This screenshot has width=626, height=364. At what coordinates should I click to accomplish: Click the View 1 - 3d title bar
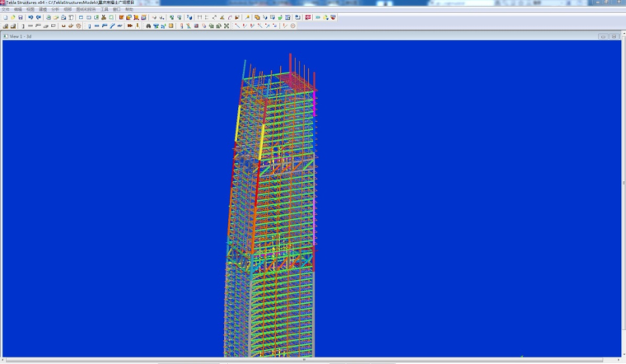click(x=247, y=36)
